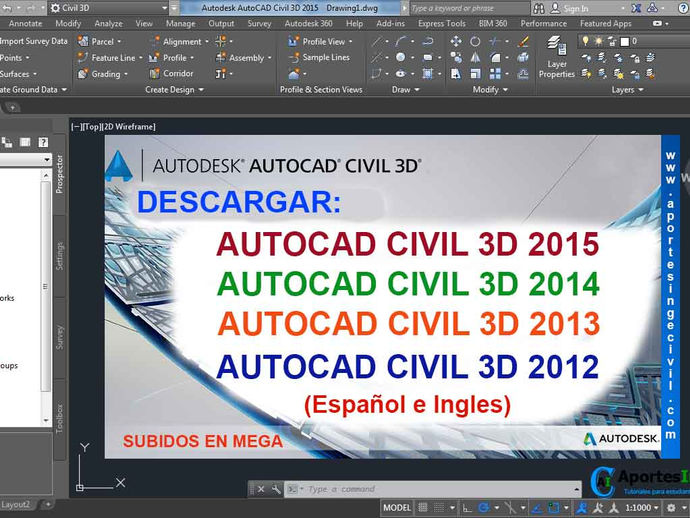Toggle polar tracking in status bar

[484, 508]
